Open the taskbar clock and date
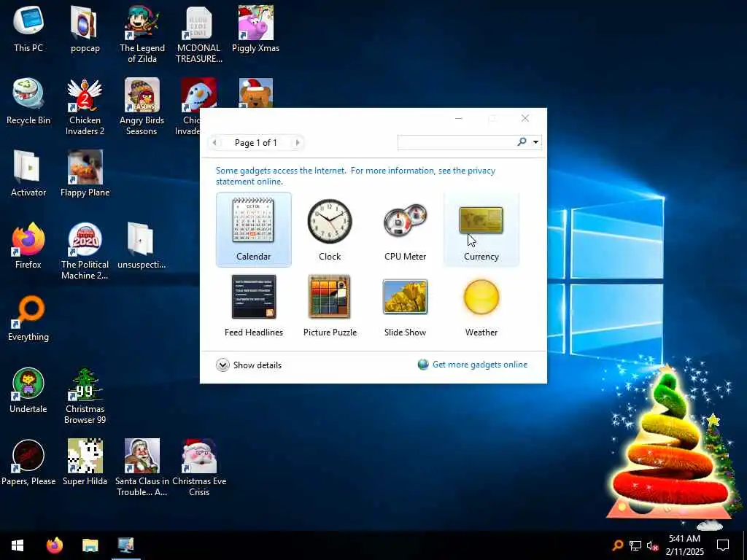This screenshot has width=747, height=560. pyautogui.click(x=684, y=545)
